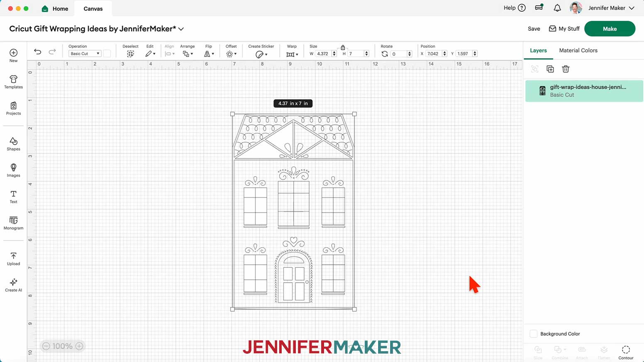Image resolution: width=644 pixels, height=362 pixels.
Task: Open the project title dropdown chevron
Action: click(181, 29)
